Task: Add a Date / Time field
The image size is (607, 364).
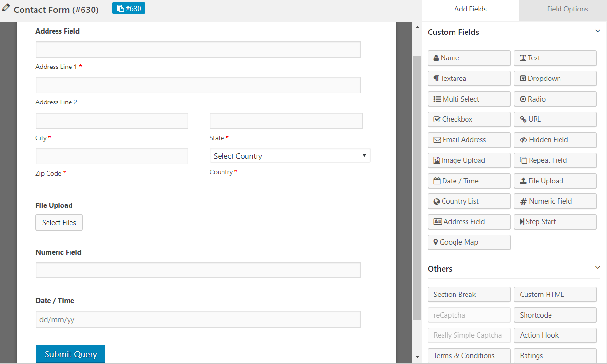Action: [469, 181]
